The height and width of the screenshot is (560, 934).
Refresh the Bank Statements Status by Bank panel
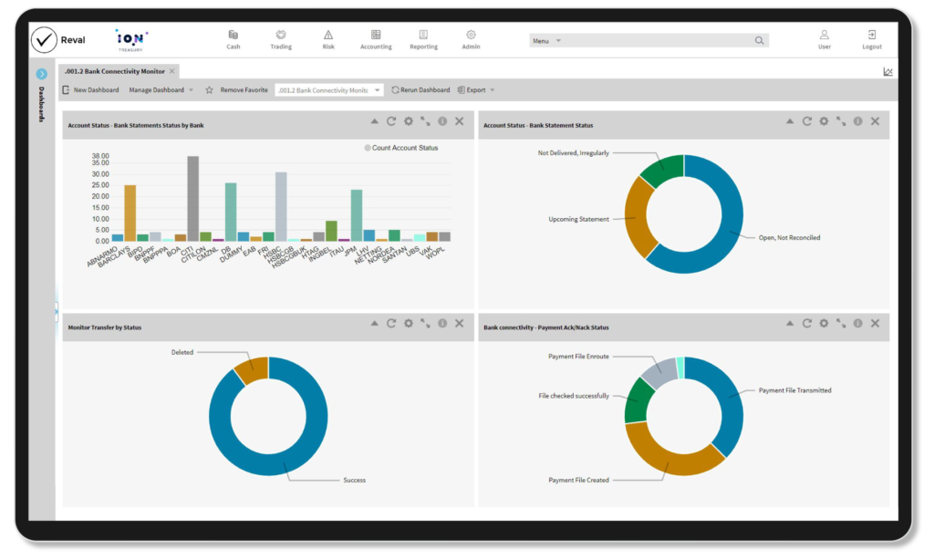(391, 121)
